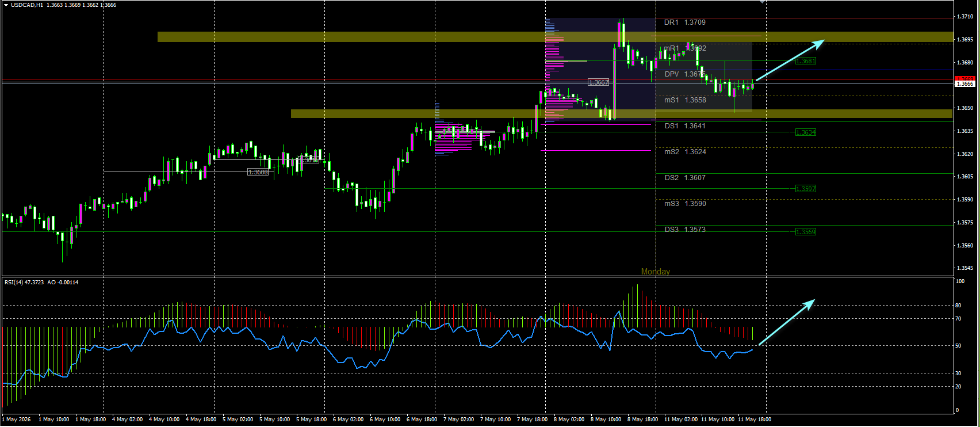This screenshot has width=980, height=427.
Task: Select the green 1.3597 price tag
Action: tap(806, 189)
